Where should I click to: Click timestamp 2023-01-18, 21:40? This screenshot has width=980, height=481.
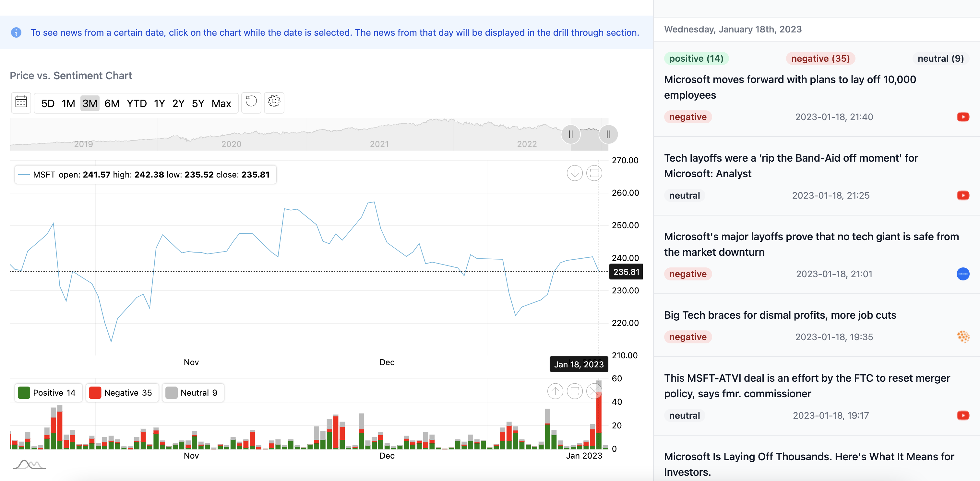click(x=834, y=117)
